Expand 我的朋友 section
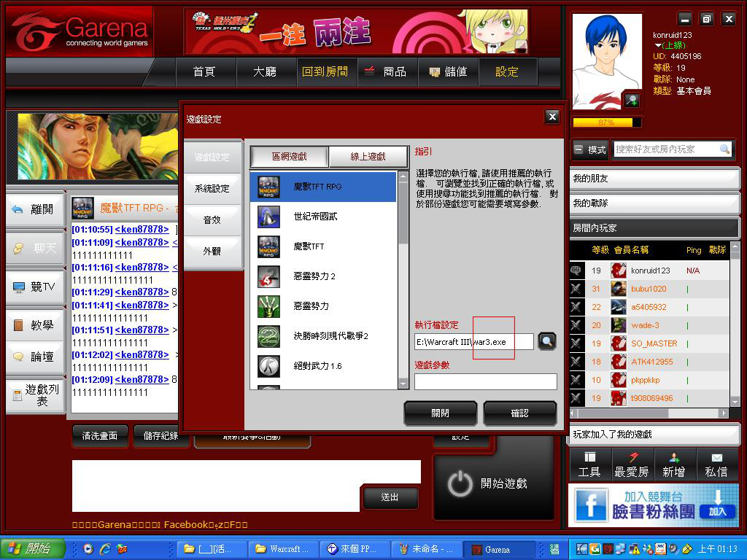 654,179
